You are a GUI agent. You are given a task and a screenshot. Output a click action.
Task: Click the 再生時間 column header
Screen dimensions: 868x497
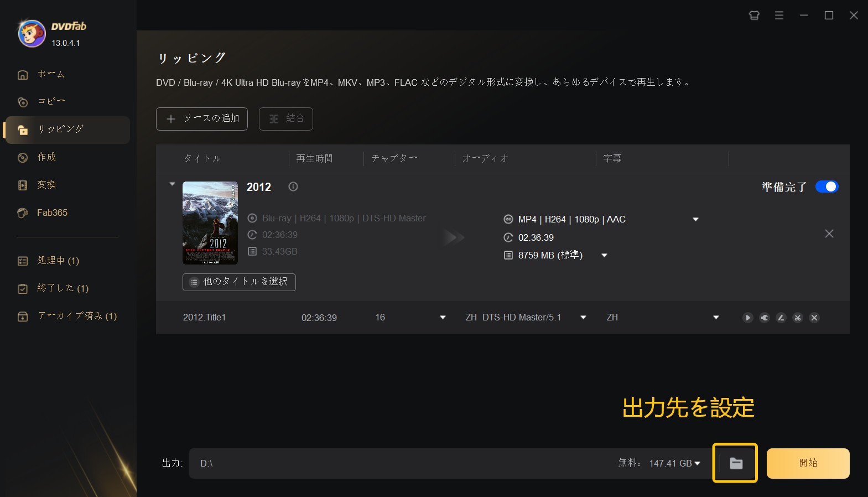tap(314, 159)
